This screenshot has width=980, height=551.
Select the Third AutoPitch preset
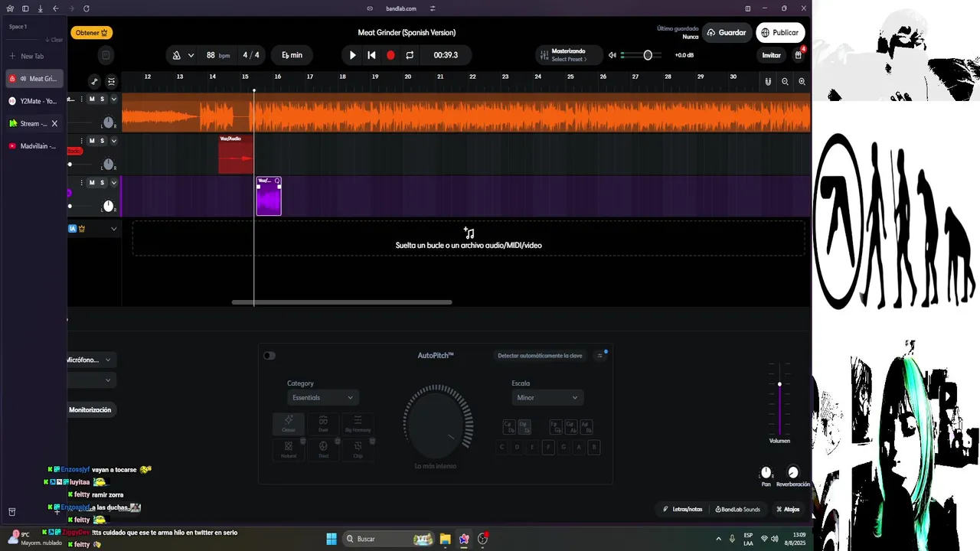tap(323, 449)
